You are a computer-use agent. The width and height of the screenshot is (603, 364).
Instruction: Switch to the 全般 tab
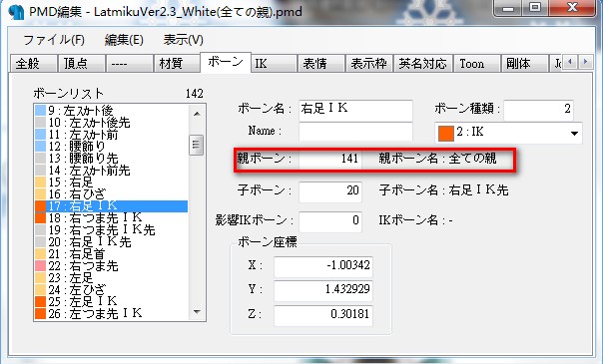34,64
